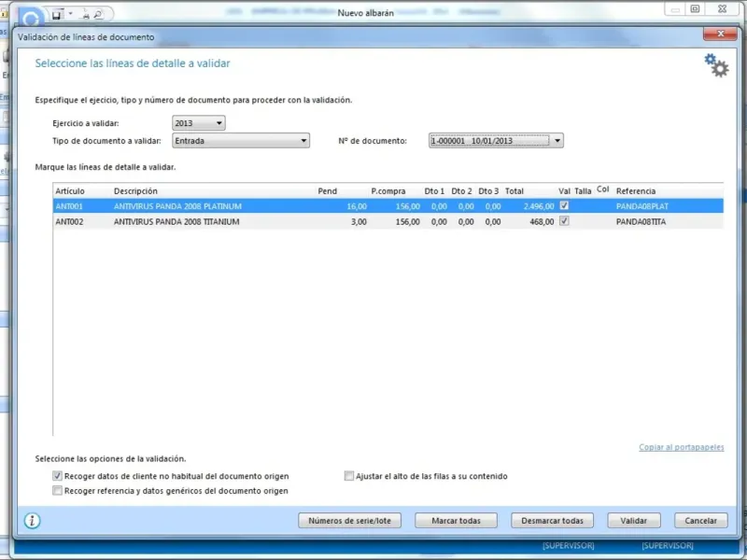Click the Artículo column header
The image size is (747, 560).
click(x=70, y=191)
